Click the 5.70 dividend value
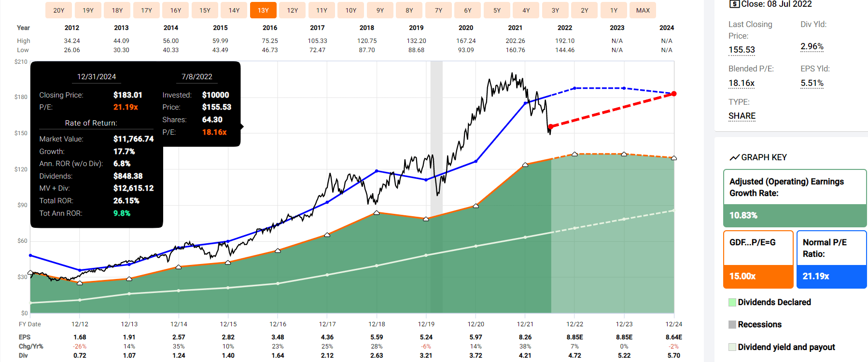The height and width of the screenshot is (362, 868). (x=674, y=355)
